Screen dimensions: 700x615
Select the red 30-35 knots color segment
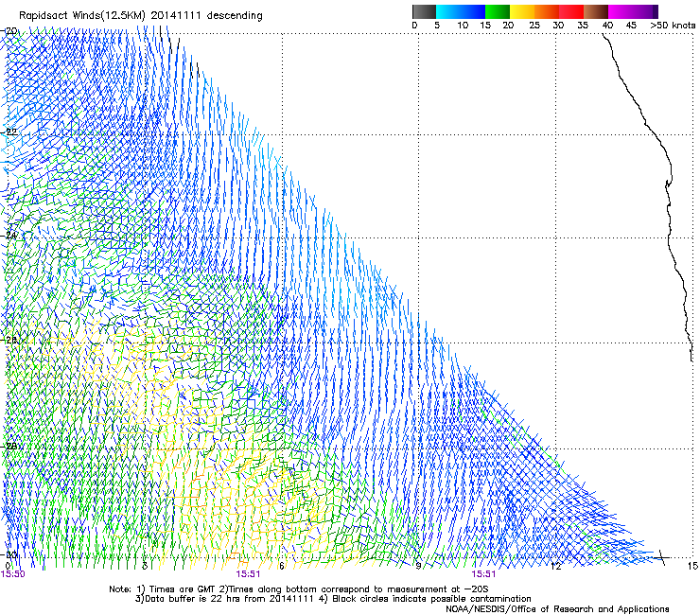pos(571,11)
